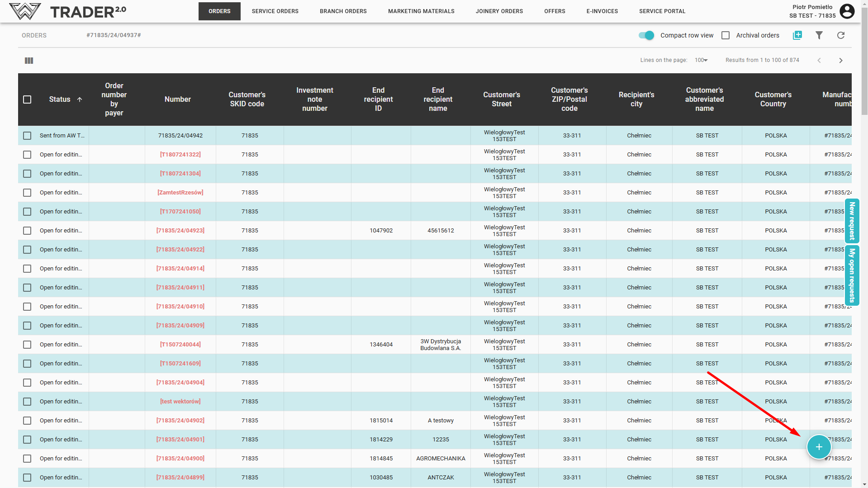868x488 pixels.
Task: Open the Service Orders tab
Action: click(x=275, y=11)
